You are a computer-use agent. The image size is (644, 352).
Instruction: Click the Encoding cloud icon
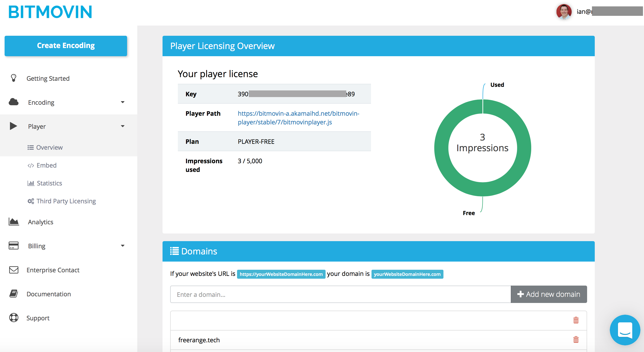point(14,102)
